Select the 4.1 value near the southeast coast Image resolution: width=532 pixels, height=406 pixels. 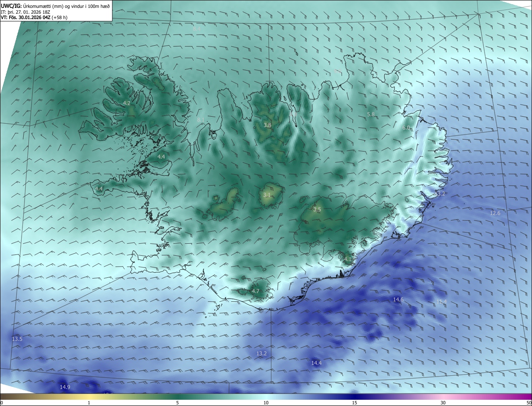coord(347,259)
